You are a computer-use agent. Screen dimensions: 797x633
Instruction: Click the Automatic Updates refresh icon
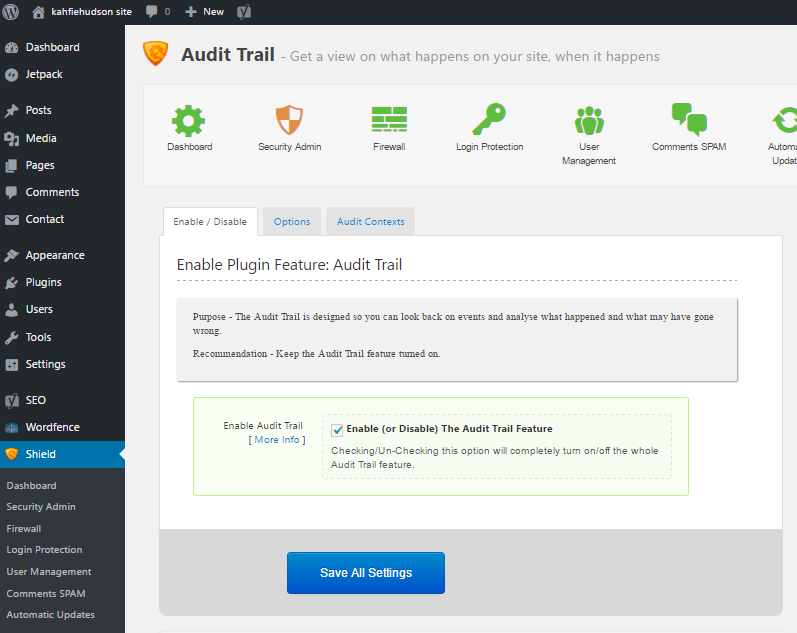click(784, 120)
